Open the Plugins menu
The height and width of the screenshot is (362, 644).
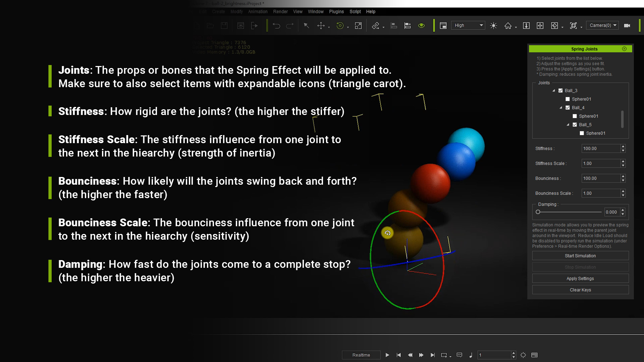[x=336, y=11]
